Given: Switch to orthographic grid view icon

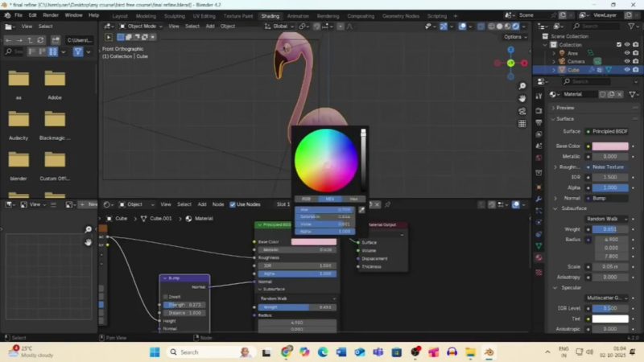Looking at the screenshot, I should point(522,124).
